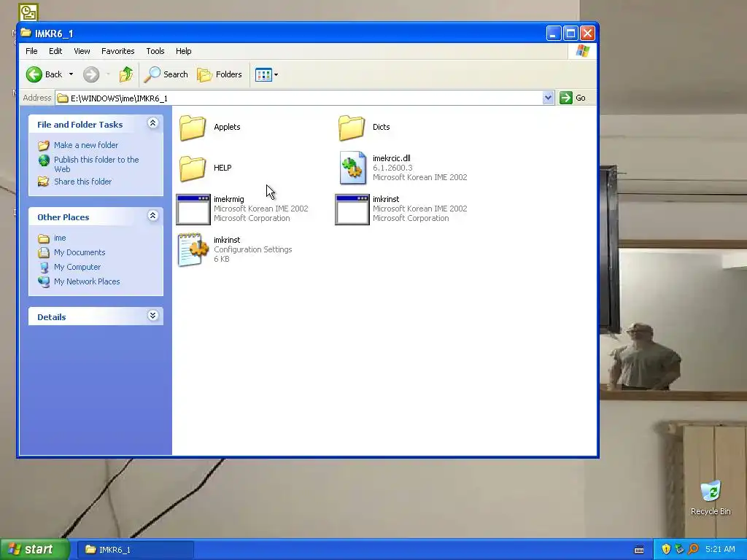Click the "HELP" folder name
Viewport: 747px width, 560px height.
tap(222, 168)
